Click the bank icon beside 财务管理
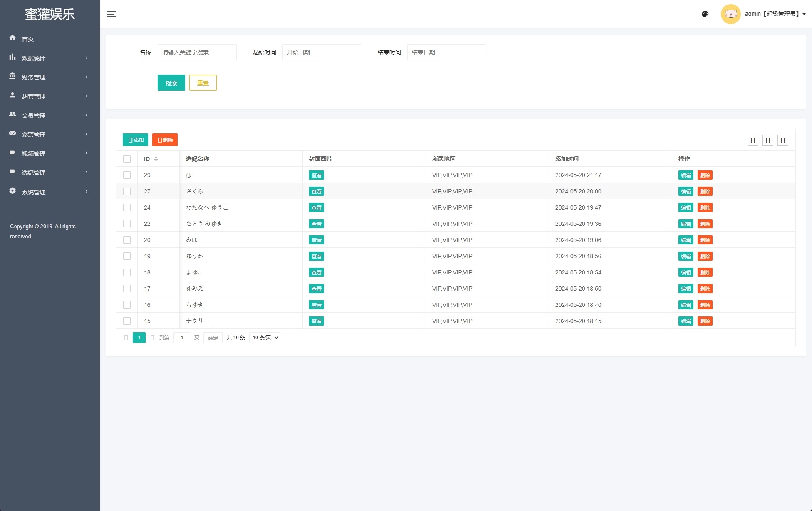The height and width of the screenshot is (511, 812). pyautogui.click(x=12, y=76)
